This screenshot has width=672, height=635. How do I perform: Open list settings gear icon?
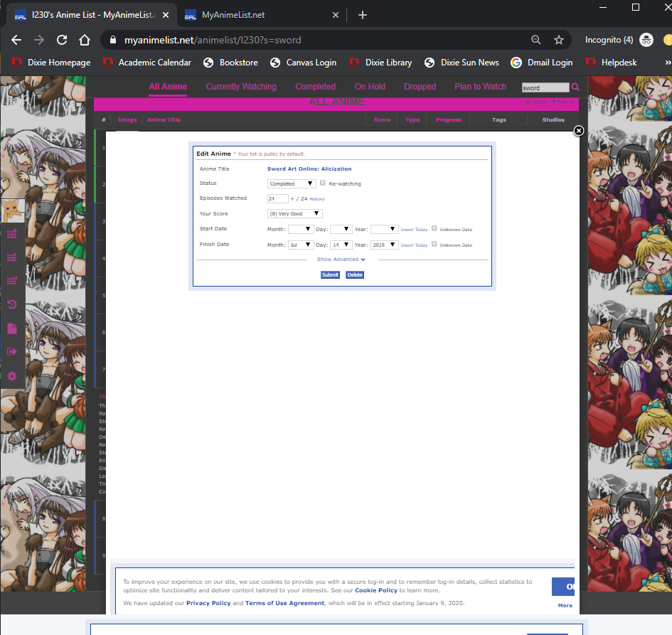[12, 375]
